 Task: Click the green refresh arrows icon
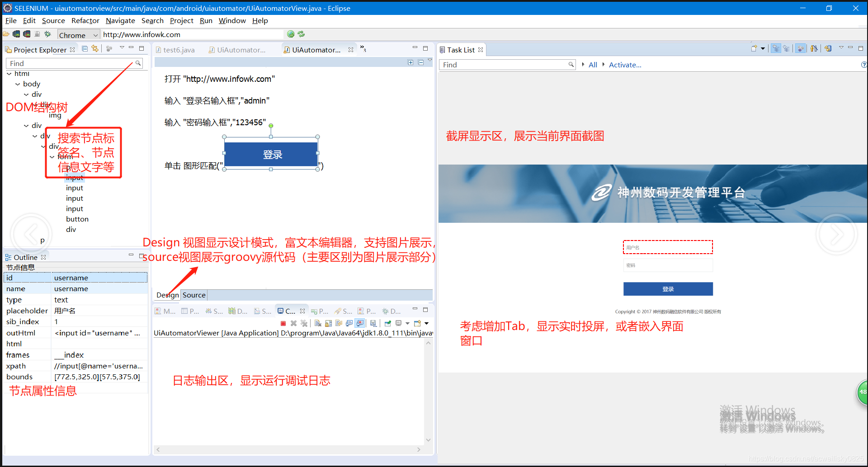coord(301,34)
